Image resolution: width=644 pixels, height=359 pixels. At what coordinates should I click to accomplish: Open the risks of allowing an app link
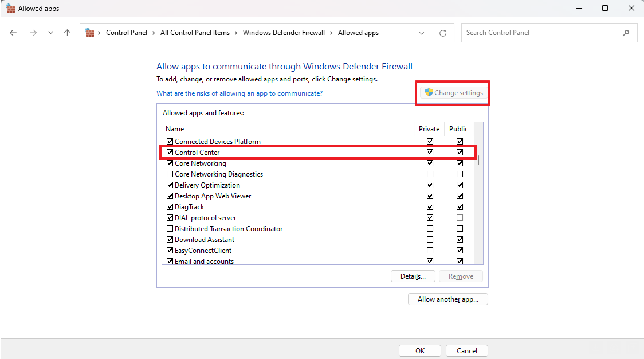point(239,93)
